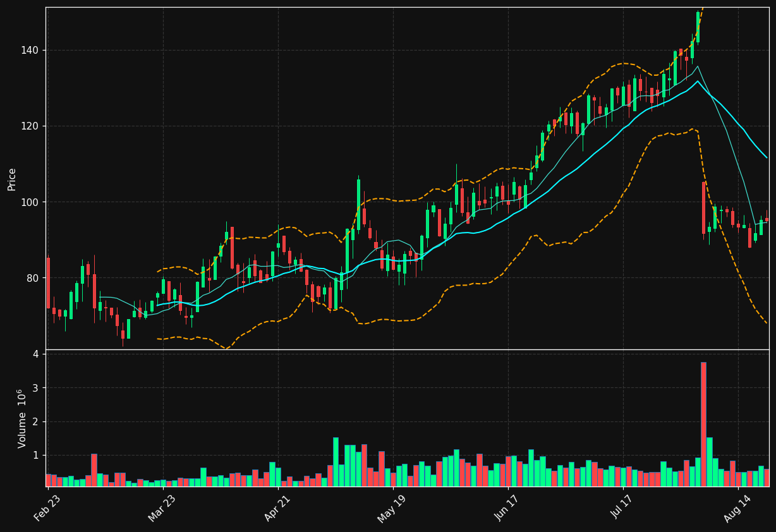Click the 4 volume axis label

coord(36,354)
